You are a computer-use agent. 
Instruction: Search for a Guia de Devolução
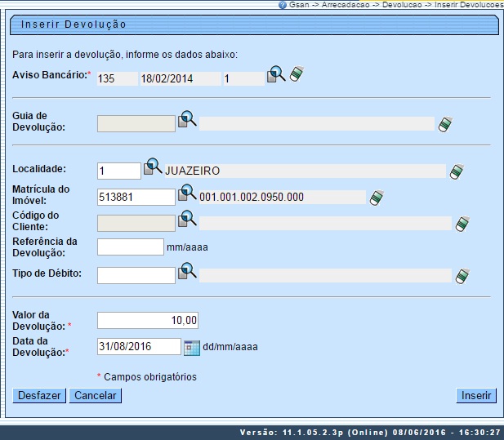[x=188, y=121]
